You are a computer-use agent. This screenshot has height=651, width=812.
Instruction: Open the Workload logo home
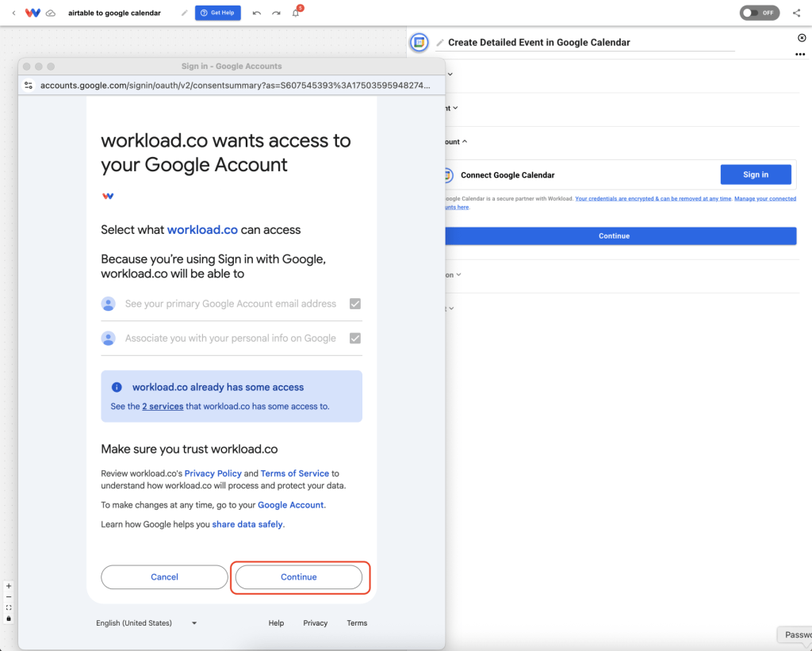point(33,13)
